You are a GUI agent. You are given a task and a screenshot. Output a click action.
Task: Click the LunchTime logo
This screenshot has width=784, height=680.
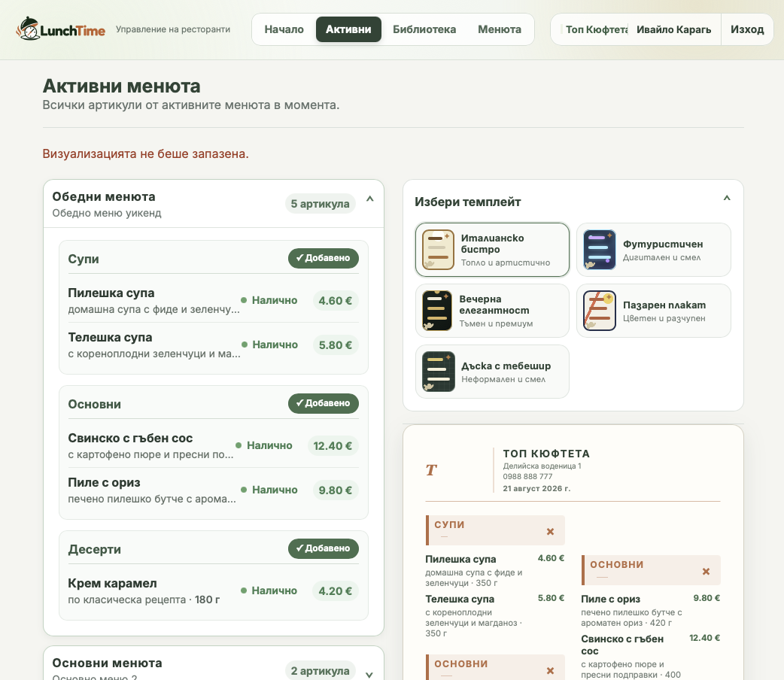tap(61, 29)
